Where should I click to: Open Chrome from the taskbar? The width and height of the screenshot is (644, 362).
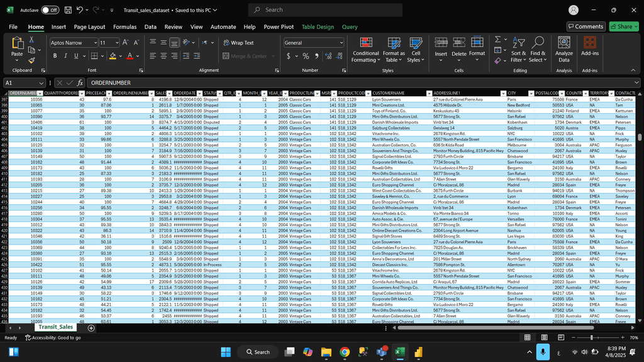345,352
